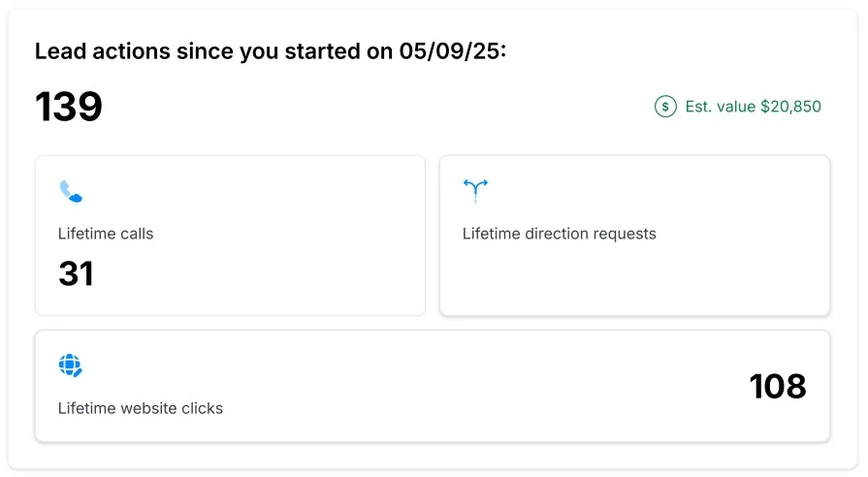Select the 108 website clicks count
Screen dimensions: 868x477
pos(777,386)
